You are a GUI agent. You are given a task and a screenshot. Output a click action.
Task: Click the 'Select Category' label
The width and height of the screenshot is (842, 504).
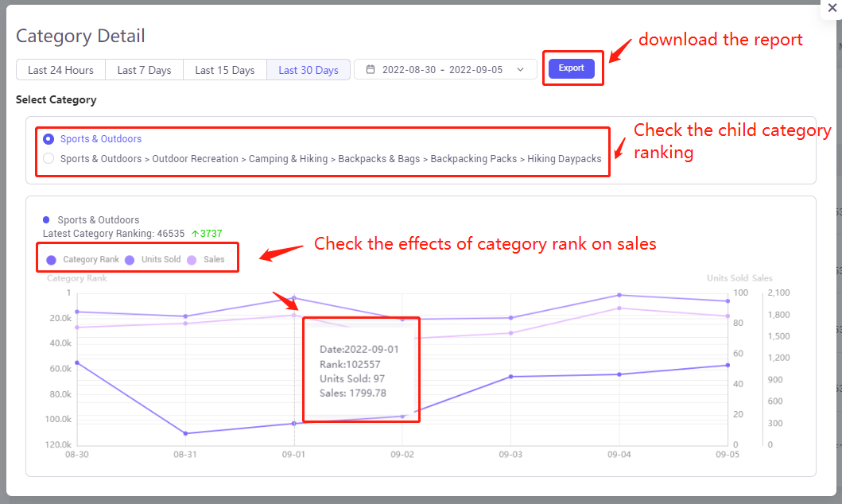(x=56, y=100)
